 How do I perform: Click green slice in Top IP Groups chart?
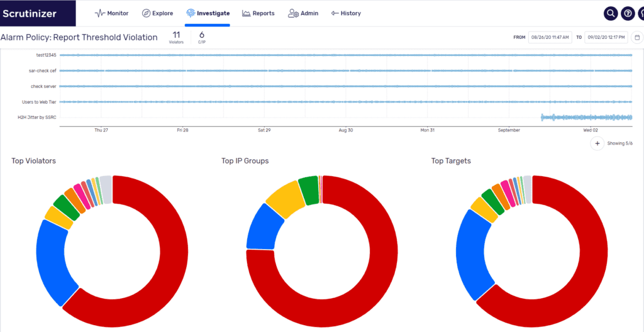point(309,190)
